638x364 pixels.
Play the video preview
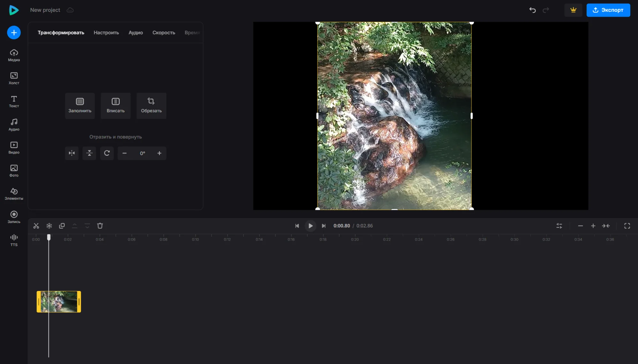pyautogui.click(x=310, y=226)
